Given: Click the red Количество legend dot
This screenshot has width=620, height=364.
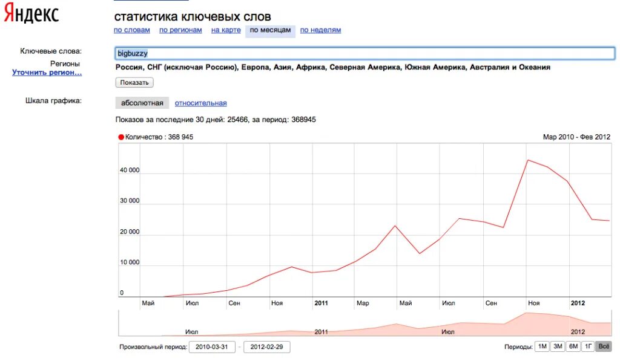Looking at the screenshot, I should click(x=121, y=137).
